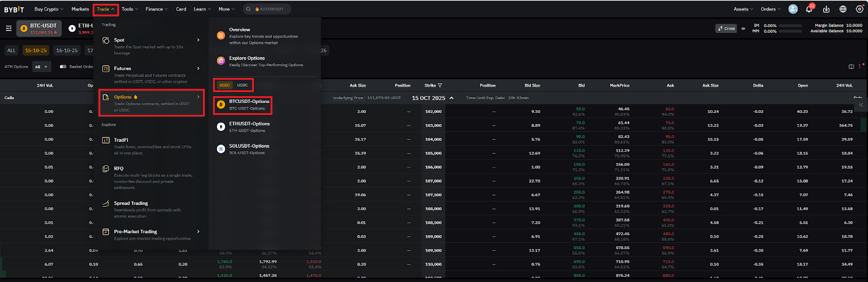Open the Options trade menu entry
The width and height of the screenshot is (868, 282).
(151, 103)
